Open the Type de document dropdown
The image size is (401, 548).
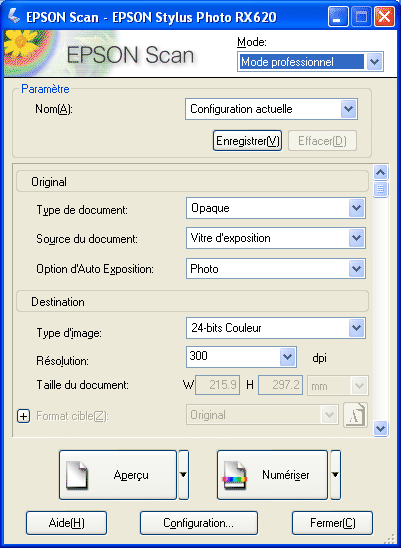[276, 208]
